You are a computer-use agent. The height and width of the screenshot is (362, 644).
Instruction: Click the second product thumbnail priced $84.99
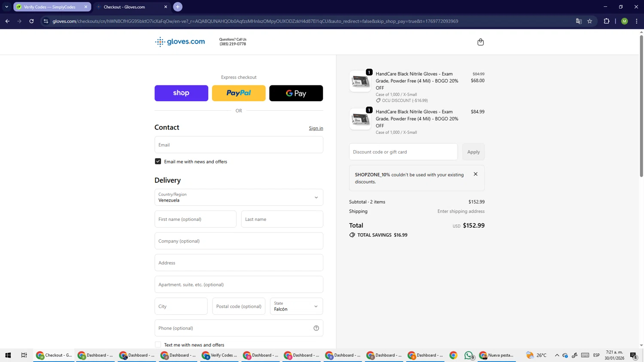(x=360, y=119)
